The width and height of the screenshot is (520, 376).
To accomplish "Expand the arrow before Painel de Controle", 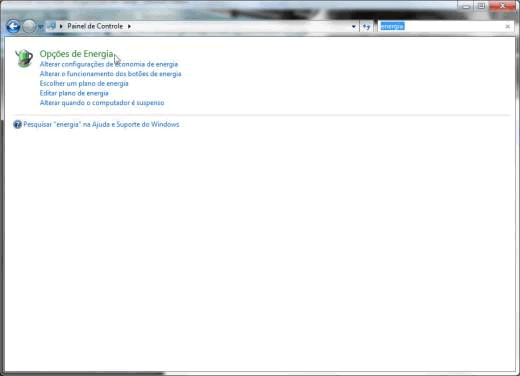I will point(61,26).
